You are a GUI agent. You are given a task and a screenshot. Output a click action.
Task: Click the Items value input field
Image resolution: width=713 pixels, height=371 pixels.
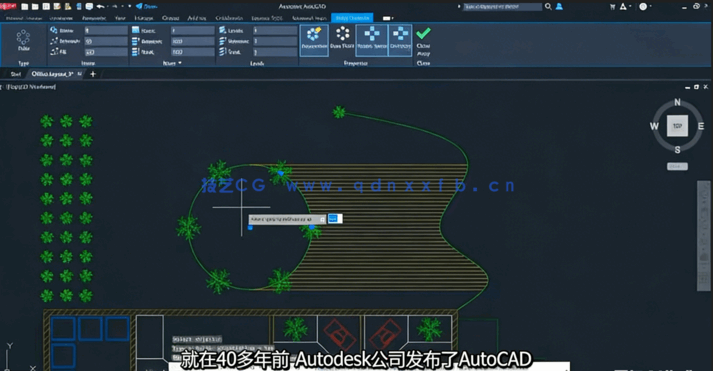point(106,30)
